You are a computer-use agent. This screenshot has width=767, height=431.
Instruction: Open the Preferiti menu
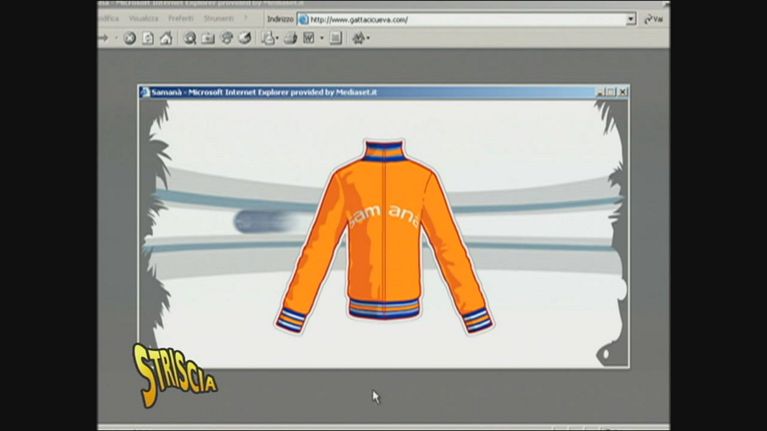click(181, 19)
